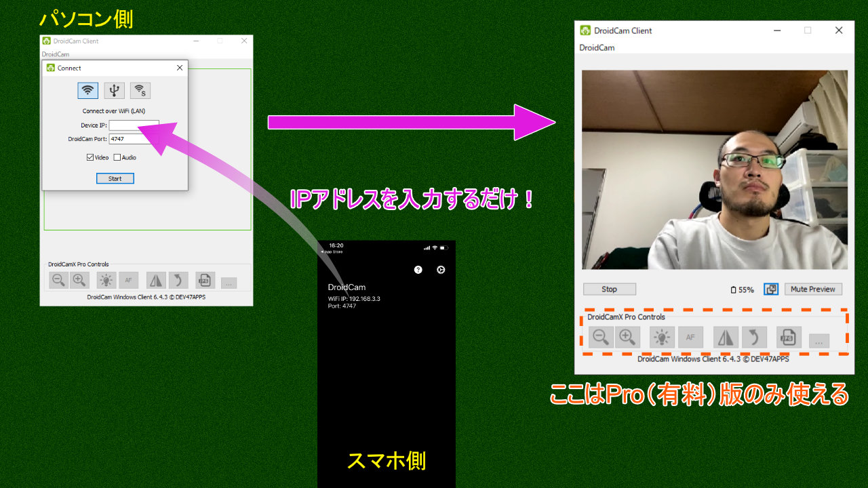
Task: Click zoom out in the right window's Pro Controls
Action: click(x=601, y=337)
